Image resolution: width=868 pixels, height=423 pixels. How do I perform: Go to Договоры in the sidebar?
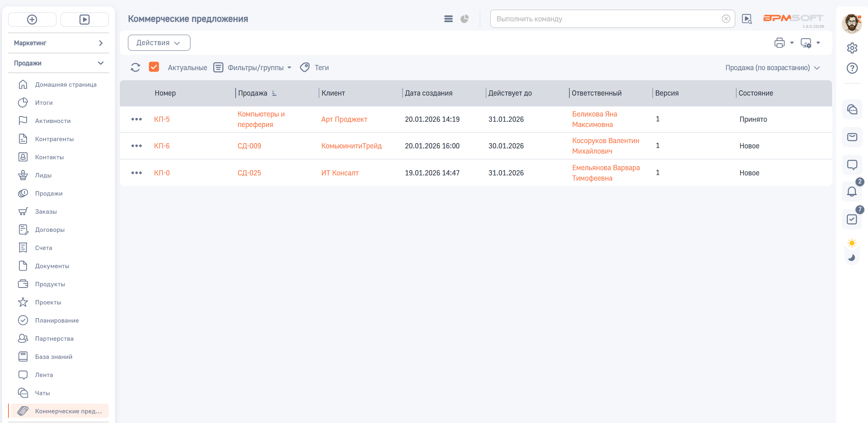[x=50, y=230]
